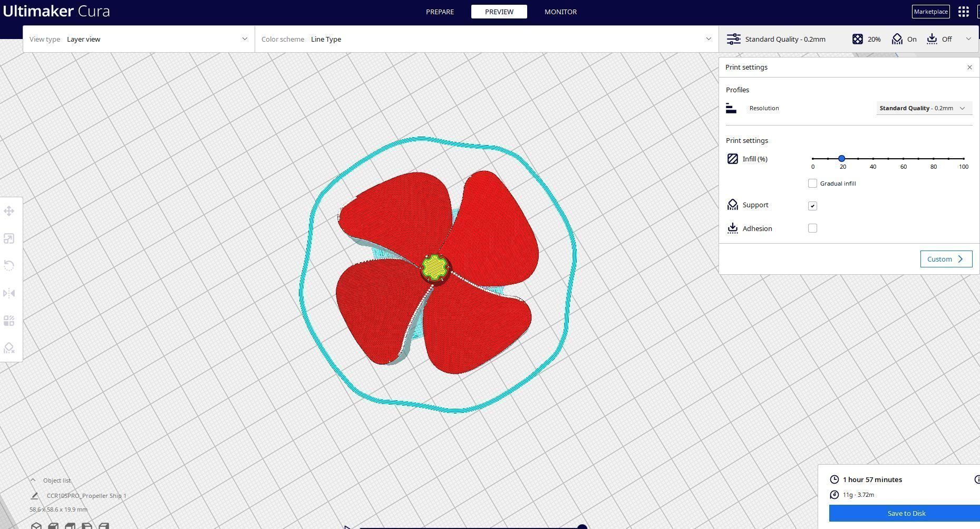This screenshot has width=980, height=529.
Task: Select the Support Blocker tool
Action: pyautogui.click(x=9, y=348)
